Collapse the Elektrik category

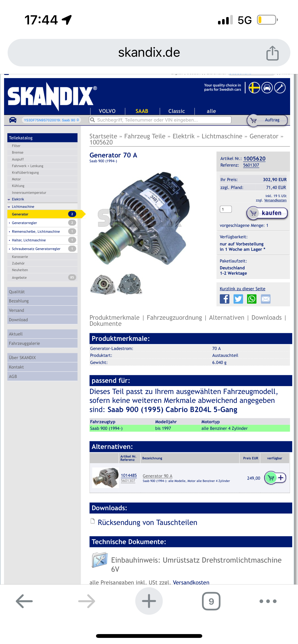[x=18, y=199]
